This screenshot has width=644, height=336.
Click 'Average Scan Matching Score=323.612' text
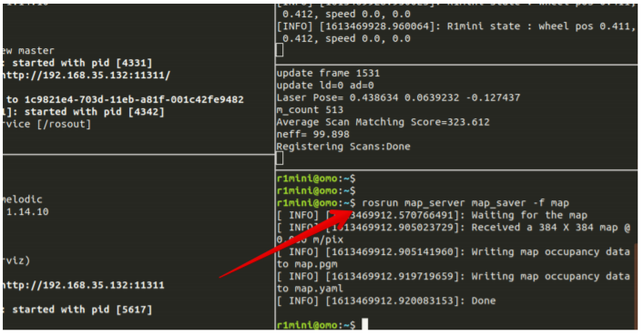[x=383, y=122]
